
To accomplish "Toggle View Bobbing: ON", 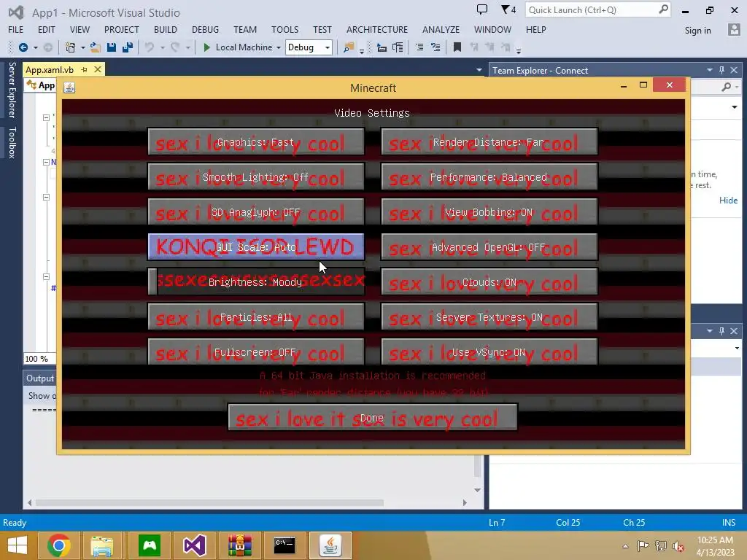I will click(x=489, y=212).
